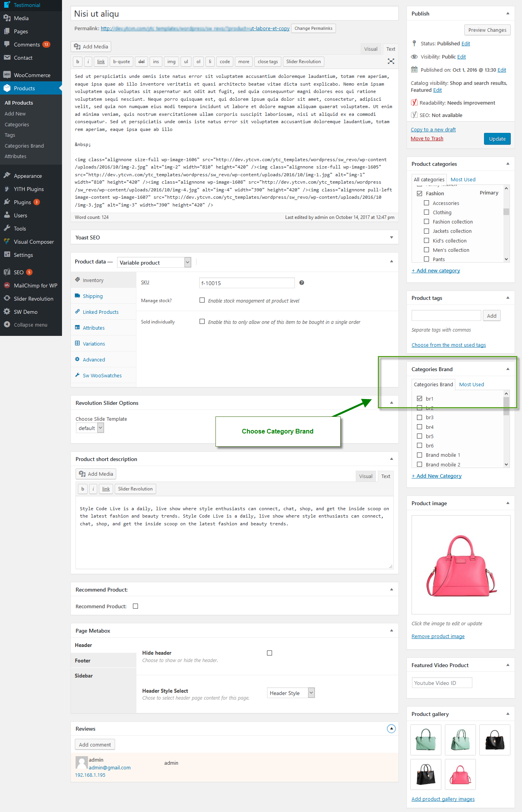522x812 pixels.
Task: Open the Choose Slide Template dropdown
Action: (x=90, y=428)
